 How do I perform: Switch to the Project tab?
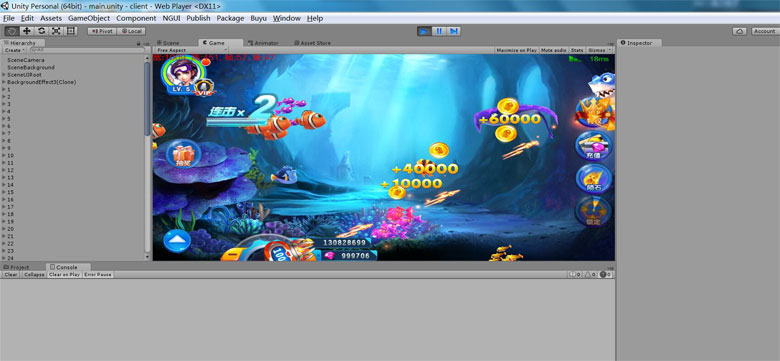click(x=17, y=267)
